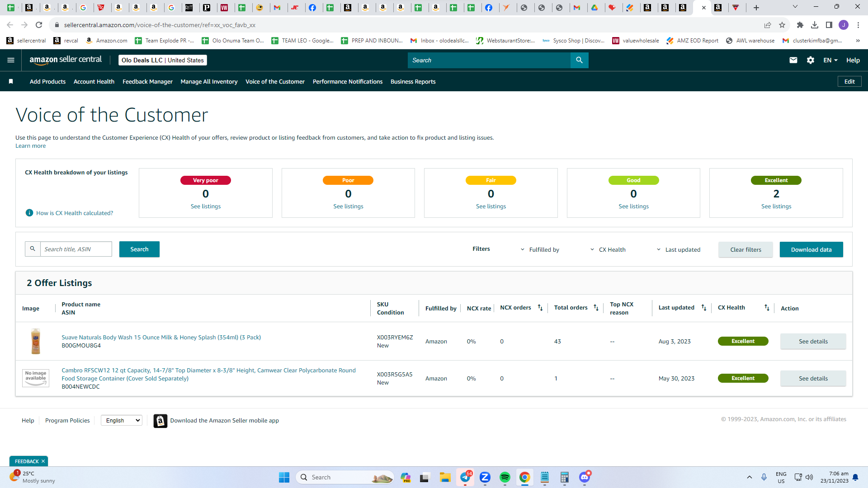Image resolution: width=868 pixels, height=488 pixels.
Task: Share this page via address bar icon
Action: [768, 25]
